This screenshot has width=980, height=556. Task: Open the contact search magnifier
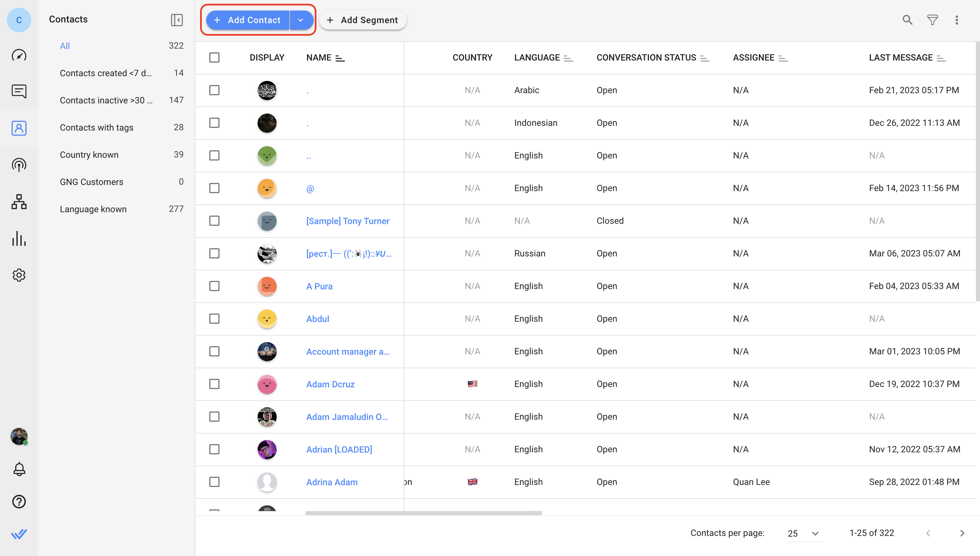908,20
